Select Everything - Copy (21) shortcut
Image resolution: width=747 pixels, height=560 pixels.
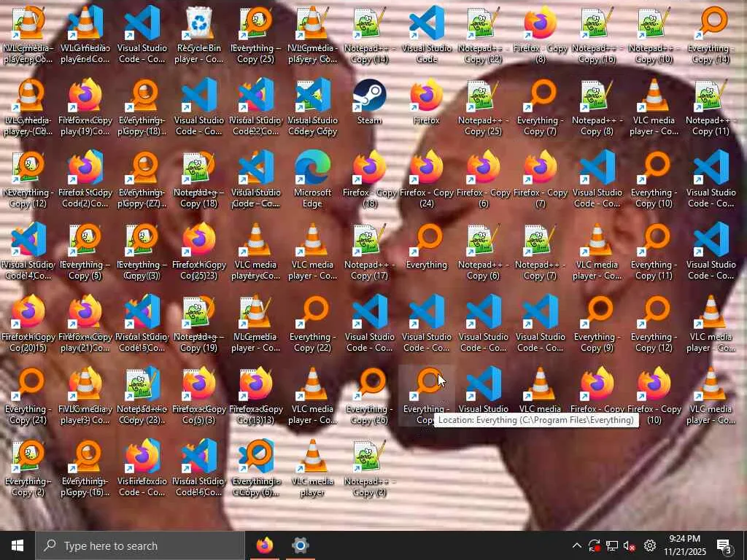coord(28,397)
